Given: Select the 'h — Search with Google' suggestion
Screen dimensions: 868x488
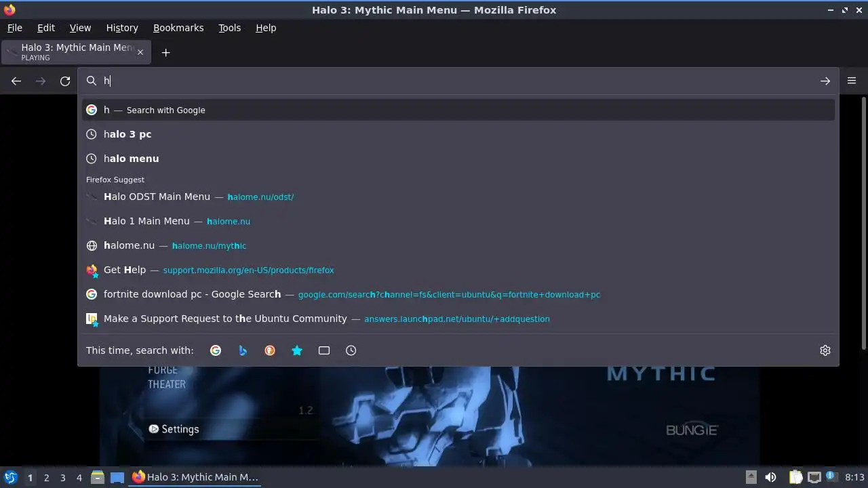Looking at the screenshot, I should click(x=458, y=110).
